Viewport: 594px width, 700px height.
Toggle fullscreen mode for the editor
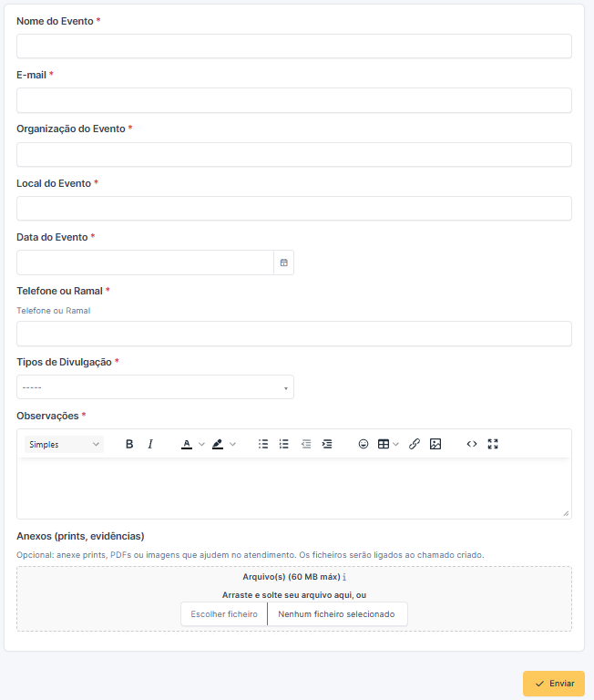pyautogui.click(x=493, y=444)
